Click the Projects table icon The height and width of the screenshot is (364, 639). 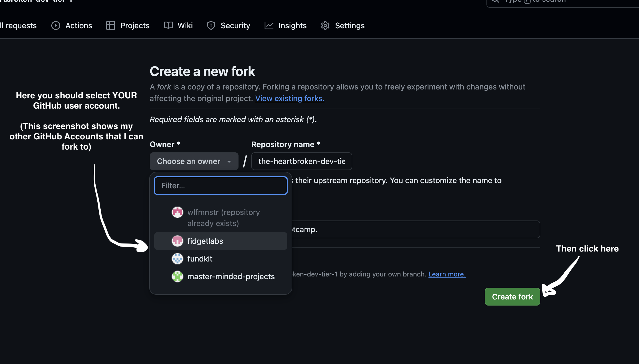(x=111, y=25)
